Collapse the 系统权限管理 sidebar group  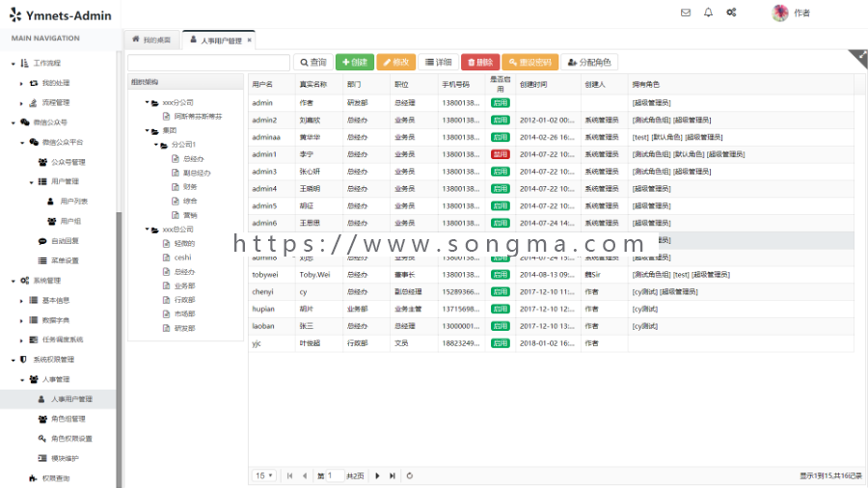coord(14,360)
